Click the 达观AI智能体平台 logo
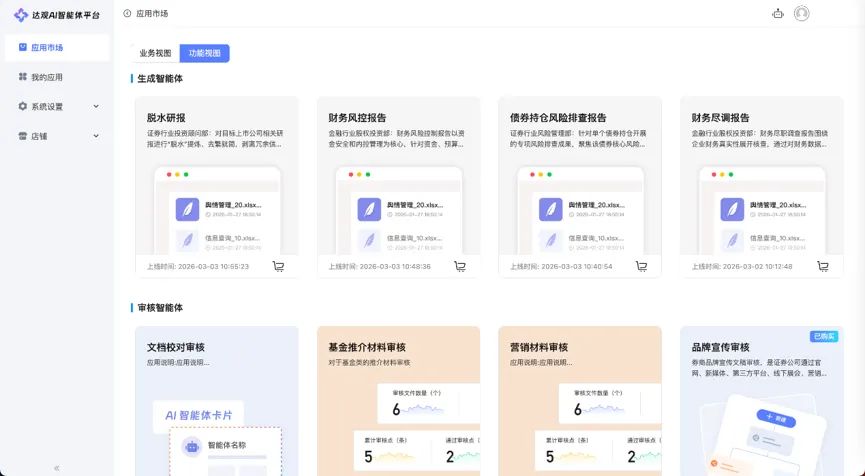 [x=57, y=15]
